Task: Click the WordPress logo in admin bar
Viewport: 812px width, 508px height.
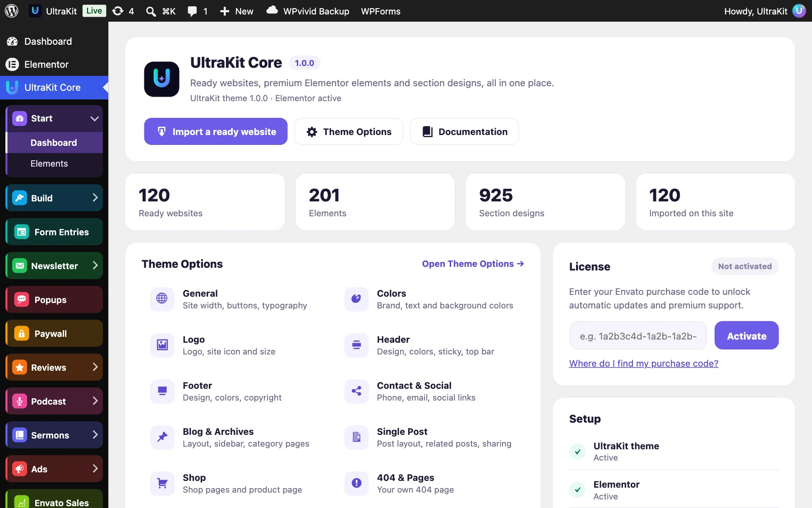Action: coord(11,11)
